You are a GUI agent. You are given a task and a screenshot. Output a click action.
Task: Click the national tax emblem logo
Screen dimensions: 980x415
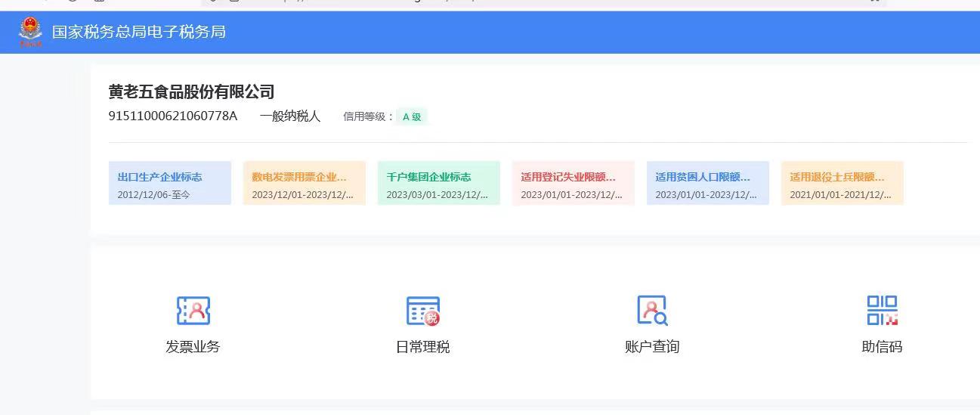[31, 32]
